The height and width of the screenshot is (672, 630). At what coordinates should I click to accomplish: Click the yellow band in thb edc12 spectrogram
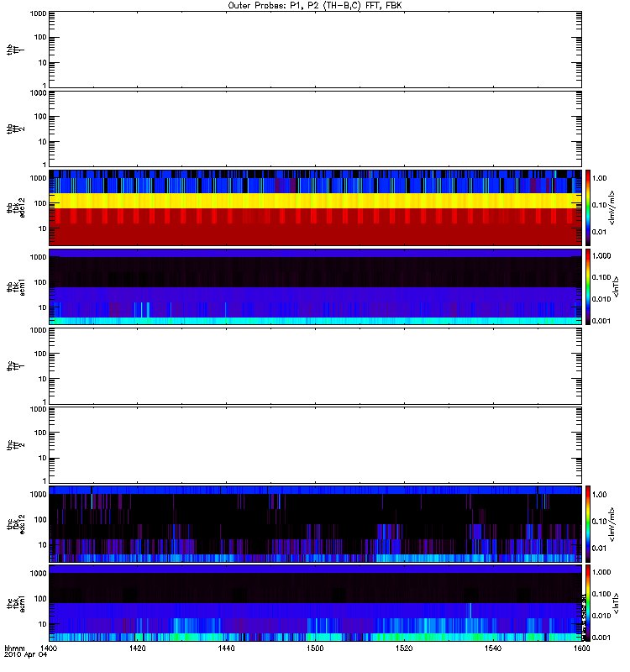click(316, 201)
